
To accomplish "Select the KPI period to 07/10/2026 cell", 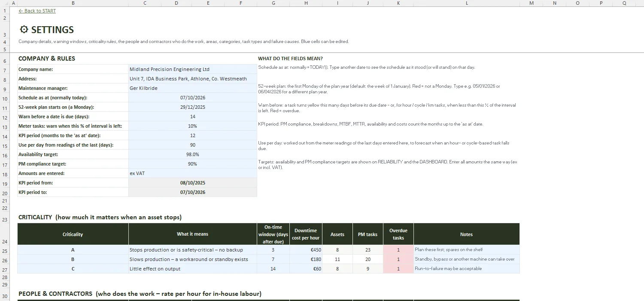I will 192,192.
